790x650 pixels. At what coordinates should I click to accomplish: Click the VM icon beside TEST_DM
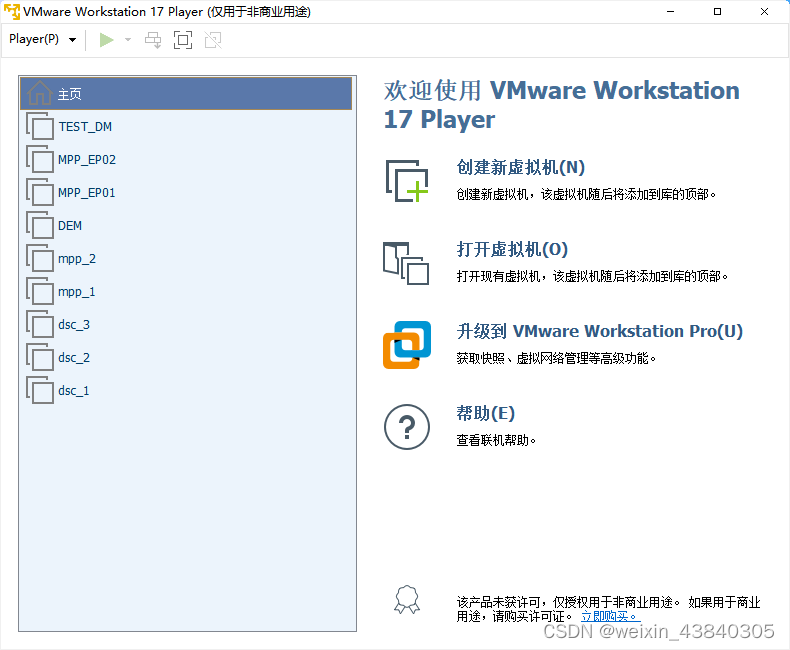pos(40,126)
